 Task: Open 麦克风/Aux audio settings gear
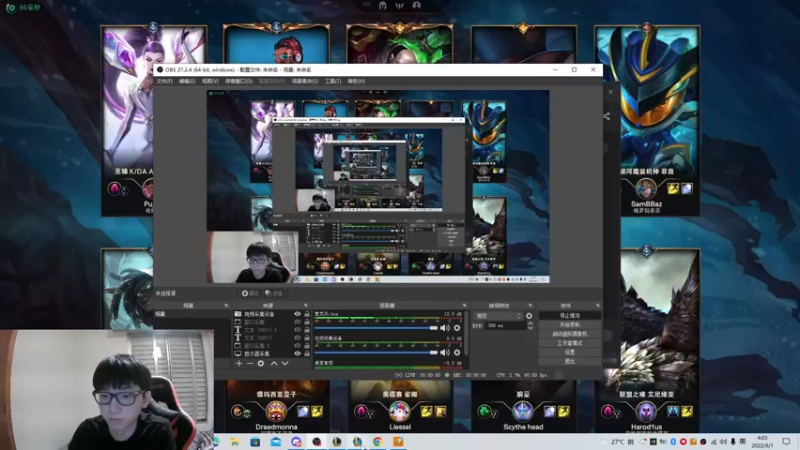(457, 328)
